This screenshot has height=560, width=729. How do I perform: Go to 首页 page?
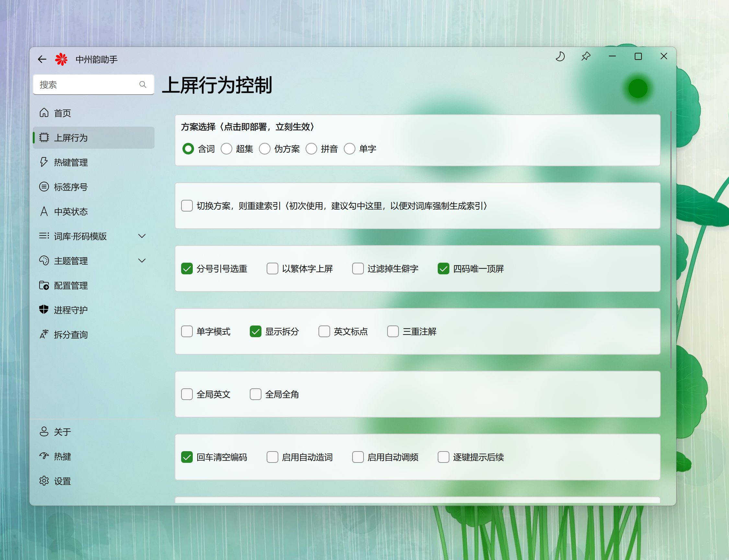click(x=62, y=113)
